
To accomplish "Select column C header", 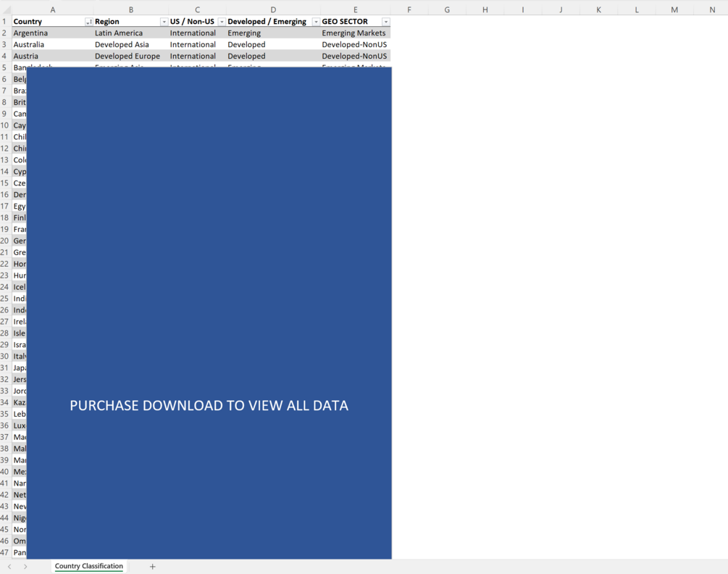I will (x=197, y=9).
